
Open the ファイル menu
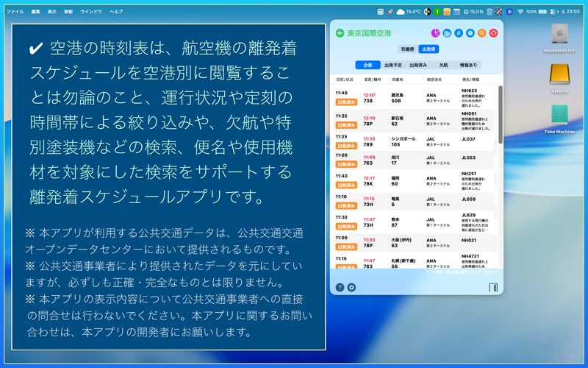15,12
